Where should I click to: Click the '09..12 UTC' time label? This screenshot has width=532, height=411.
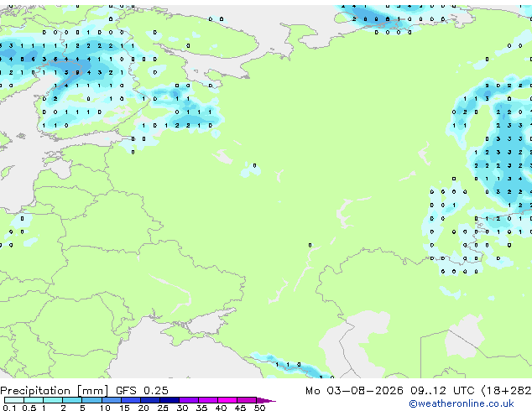pyautogui.click(x=442, y=391)
